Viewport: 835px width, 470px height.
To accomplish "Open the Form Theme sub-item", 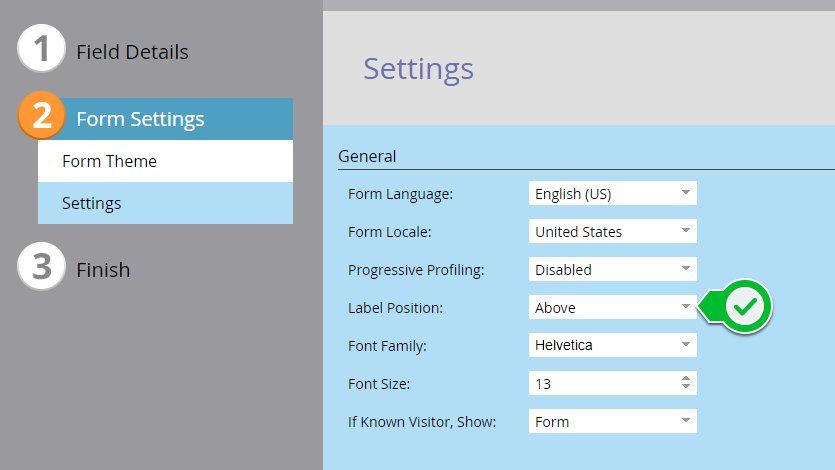I will [165, 161].
